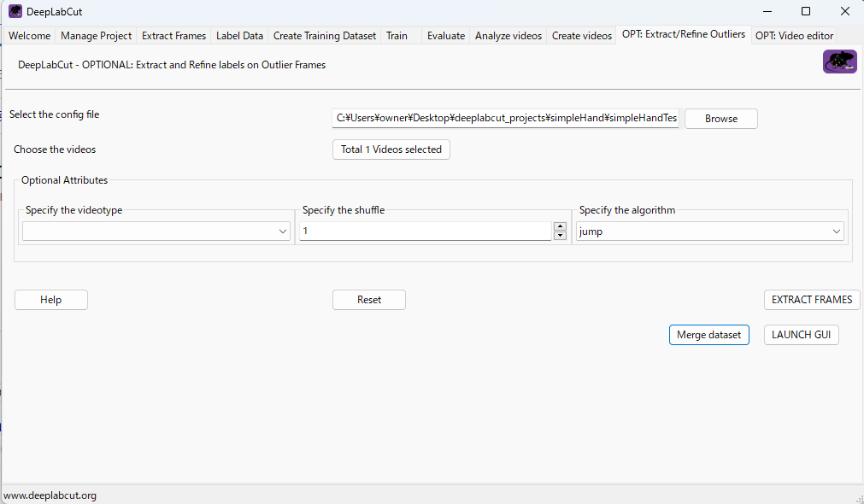Minimize the DeepLabCut window
The width and height of the screenshot is (864, 504).
pos(767,12)
